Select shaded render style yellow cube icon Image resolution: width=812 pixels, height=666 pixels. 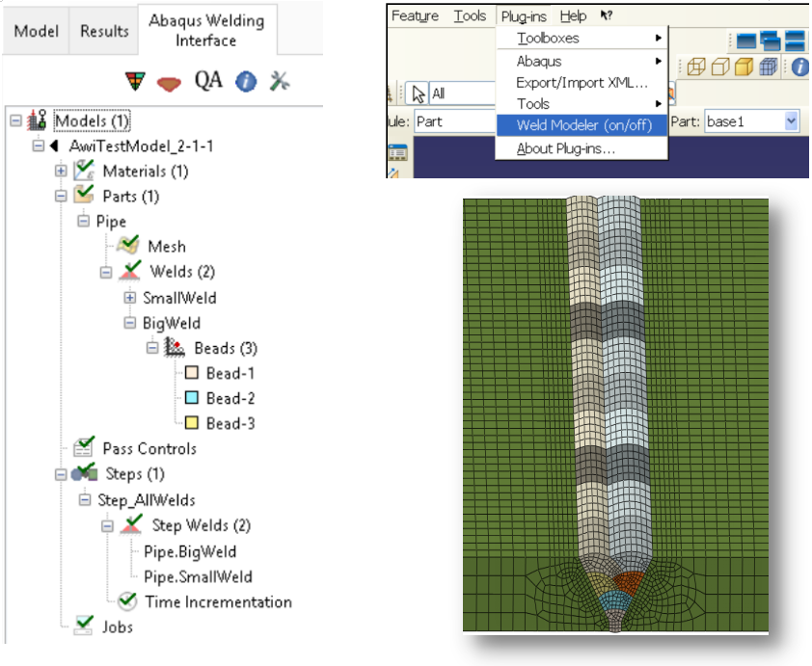(744, 67)
